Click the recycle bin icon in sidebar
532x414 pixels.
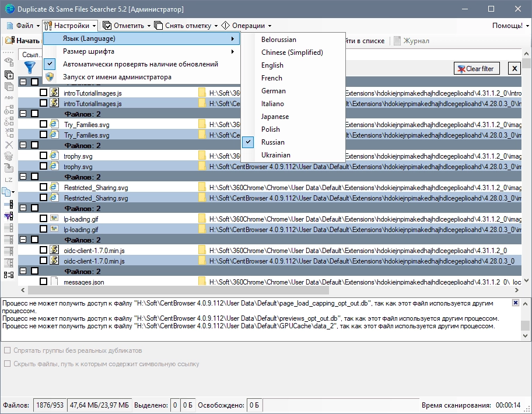(9, 156)
